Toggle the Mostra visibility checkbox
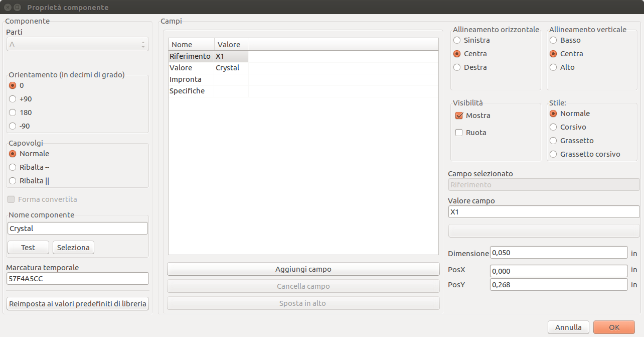 pos(459,116)
